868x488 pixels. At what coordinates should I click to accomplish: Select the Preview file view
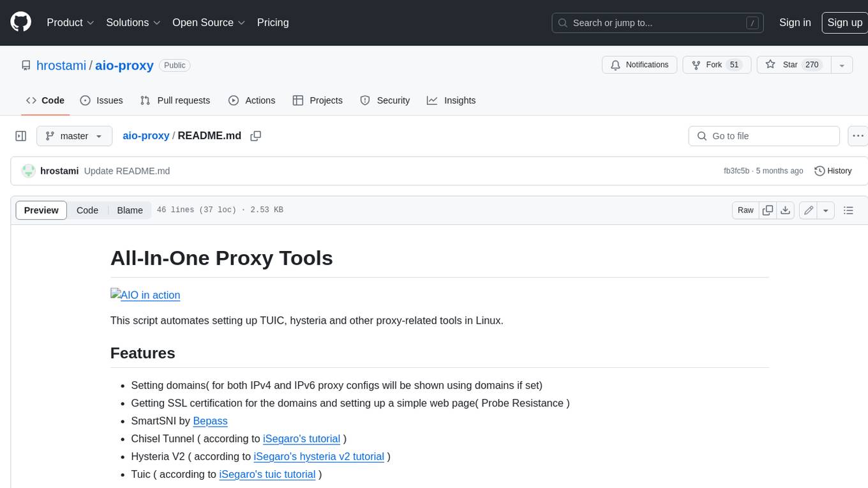(x=41, y=210)
